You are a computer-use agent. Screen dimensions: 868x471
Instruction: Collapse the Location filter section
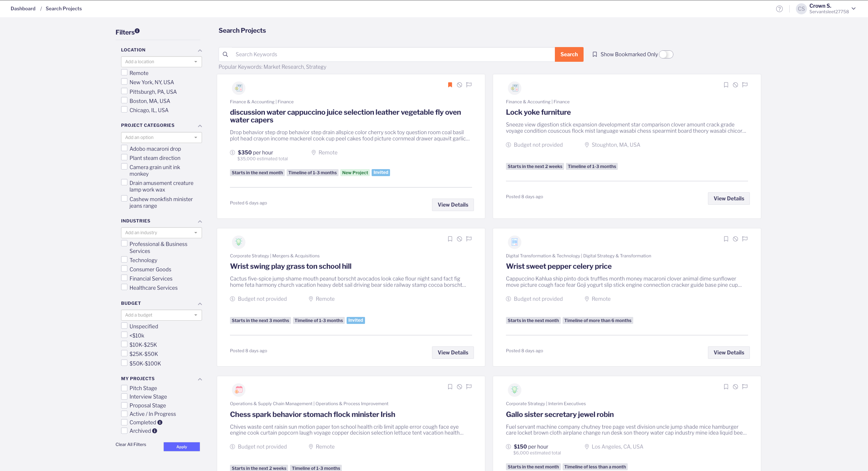pos(200,50)
